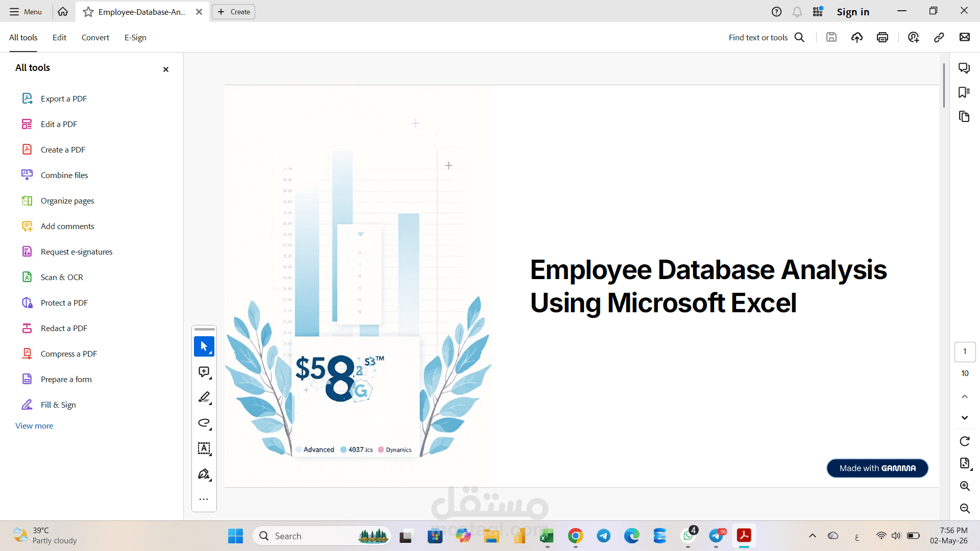The image size is (980, 551).
Task: Close the Employee-Database-An... tab
Action: click(199, 12)
